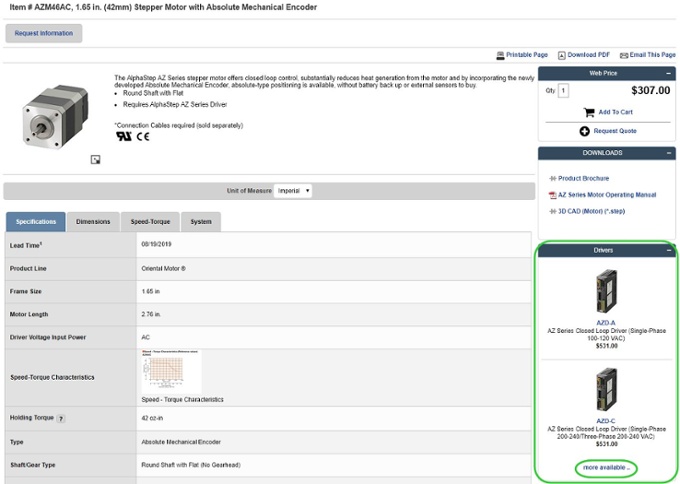Collapse the Drivers panel
This screenshot has height=484, width=680.
coord(668,250)
